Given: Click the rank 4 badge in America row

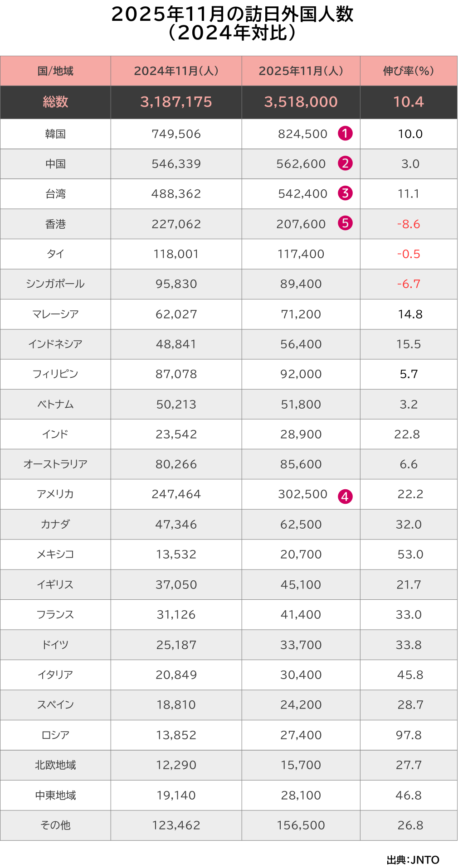Looking at the screenshot, I should pyautogui.click(x=345, y=497).
